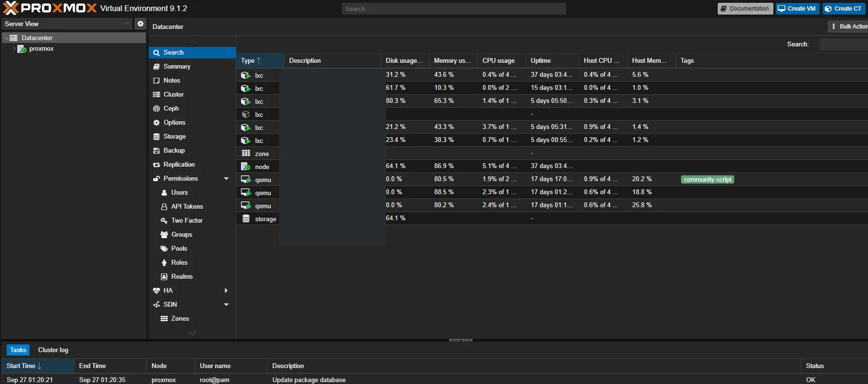Click the Create VM button
Viewport: 868px width, 384px height.
point(797,9)
